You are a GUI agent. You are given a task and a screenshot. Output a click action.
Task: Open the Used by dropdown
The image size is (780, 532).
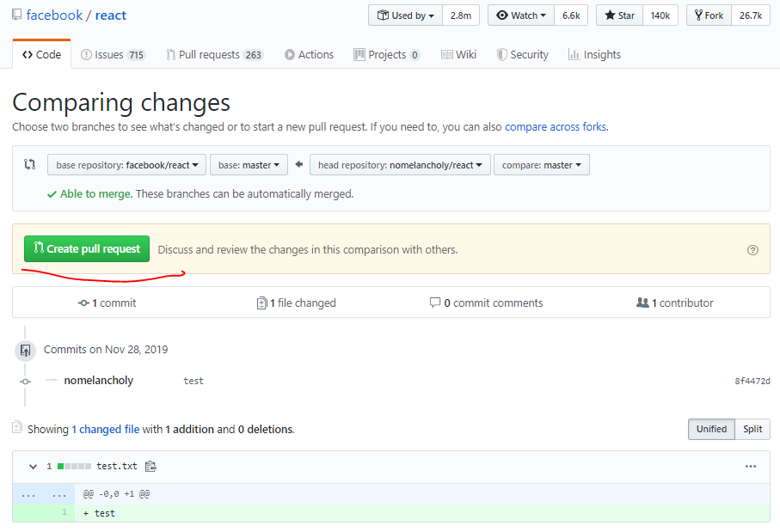pos(405,15)
